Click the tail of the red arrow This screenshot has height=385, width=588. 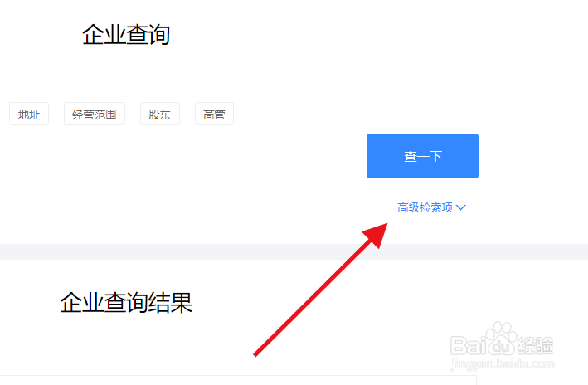click(x=256, y=353)
